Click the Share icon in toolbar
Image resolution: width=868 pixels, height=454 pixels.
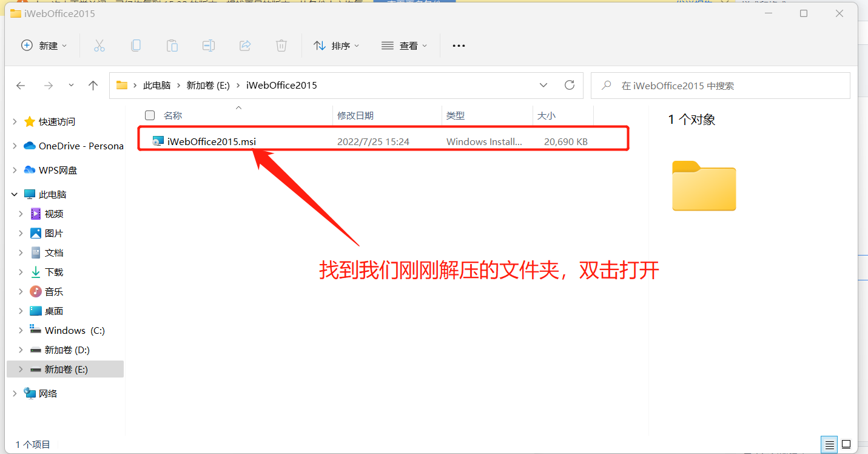245,46
